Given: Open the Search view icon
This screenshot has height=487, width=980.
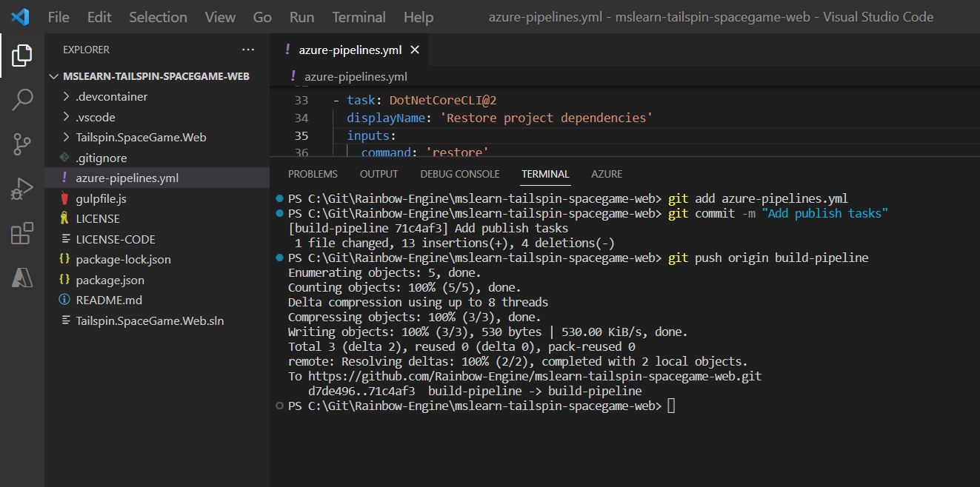Looking at the screenshot, I should pos(22,99).
